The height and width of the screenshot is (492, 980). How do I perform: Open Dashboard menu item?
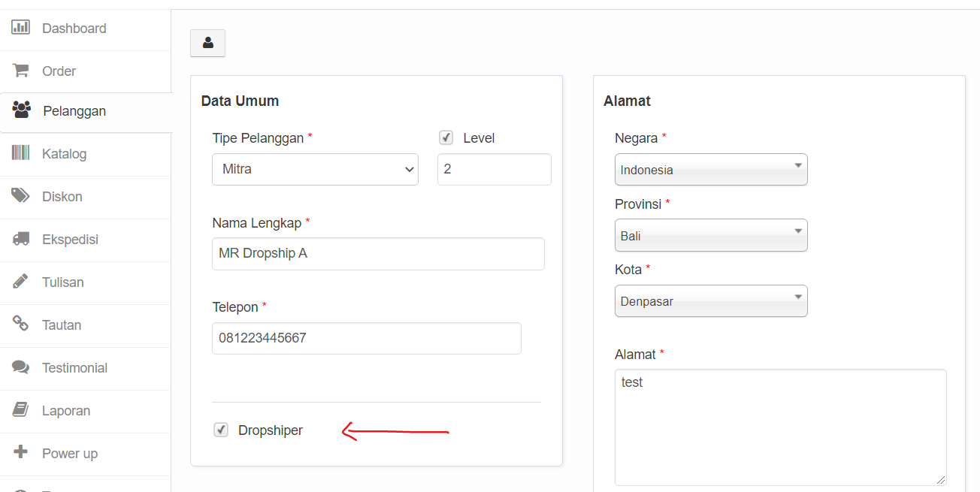[85, 29]
